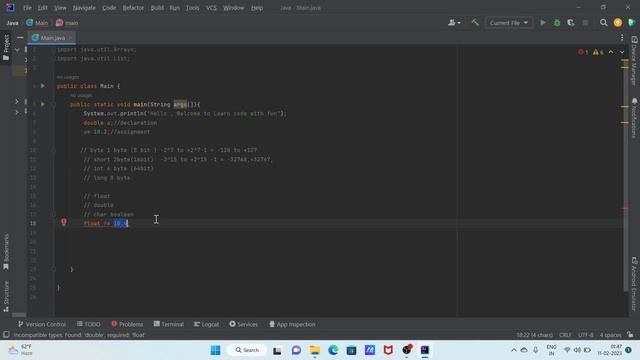Click the cursor position 18:22 indicator

(x=534, y=335)
